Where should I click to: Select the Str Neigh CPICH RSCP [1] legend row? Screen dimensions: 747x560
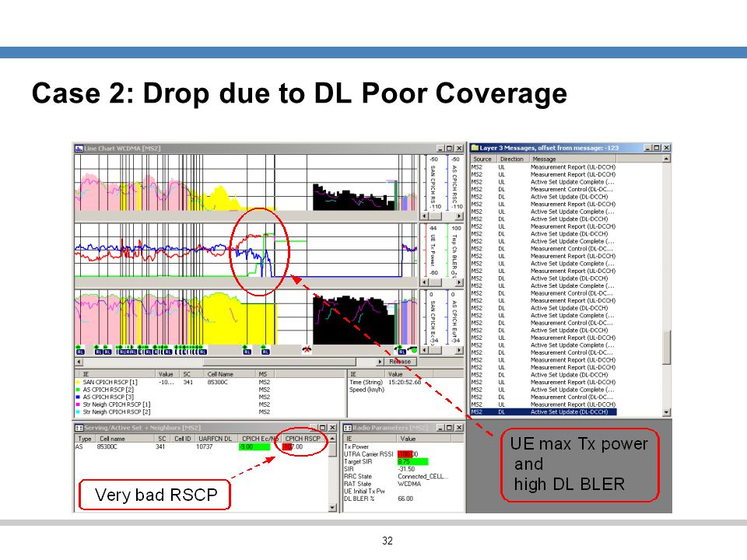click(x=210, y=404)
